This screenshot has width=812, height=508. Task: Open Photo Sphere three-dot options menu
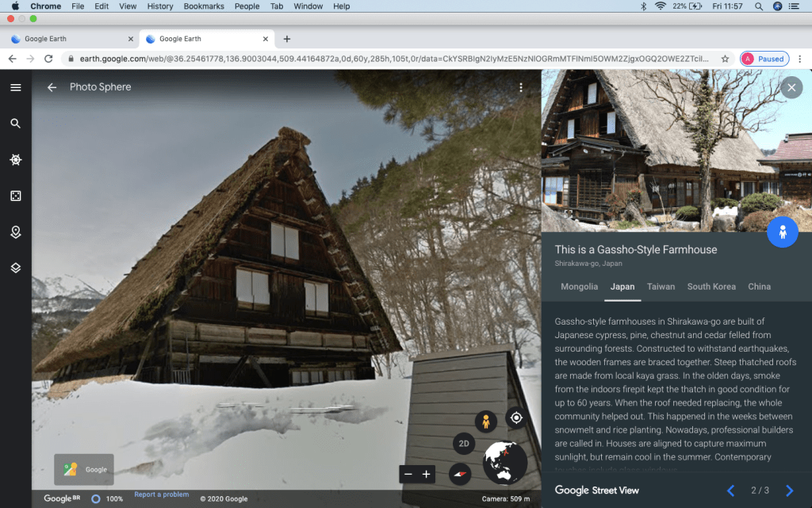[521, 87]
